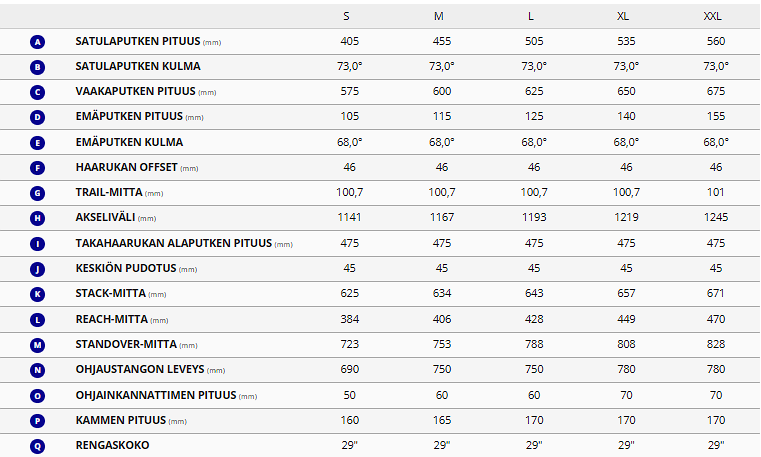Viewport: 761px width, 457px height.
Task: Click the 671 stack value for XXL
Action: (715, 294)
